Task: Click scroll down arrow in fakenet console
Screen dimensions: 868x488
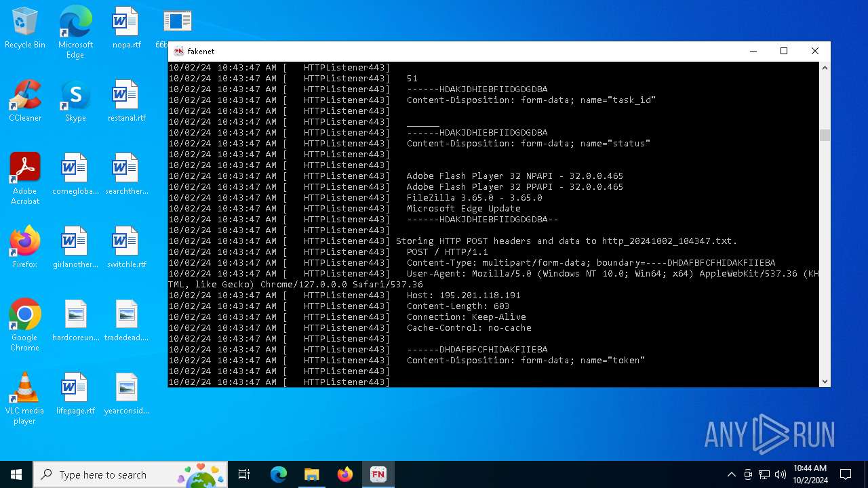Action: tap(825, 382)
